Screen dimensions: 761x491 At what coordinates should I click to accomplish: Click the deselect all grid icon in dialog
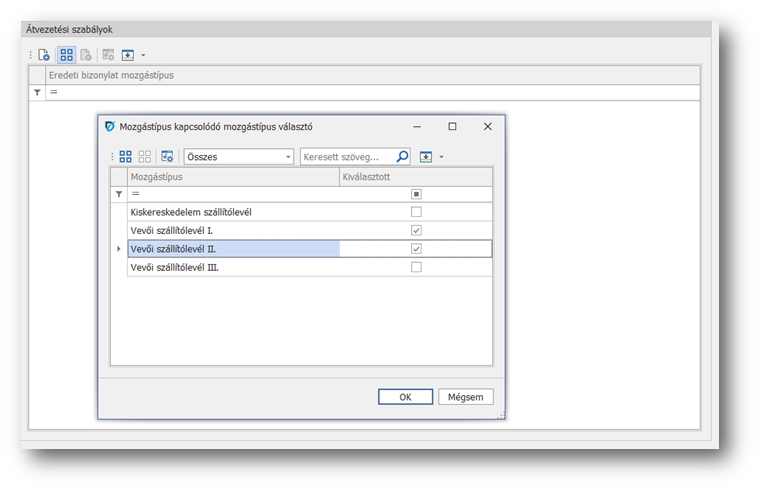click(145, 157)
